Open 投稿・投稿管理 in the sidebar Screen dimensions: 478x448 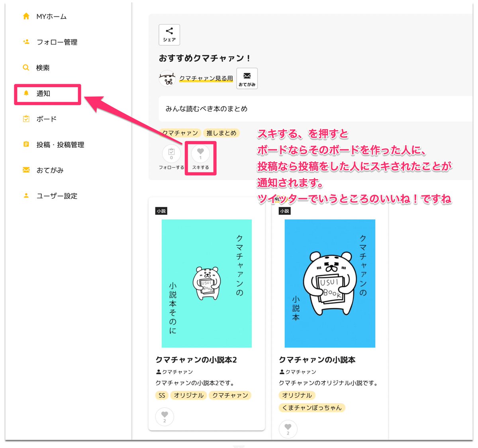coord(60,145)
